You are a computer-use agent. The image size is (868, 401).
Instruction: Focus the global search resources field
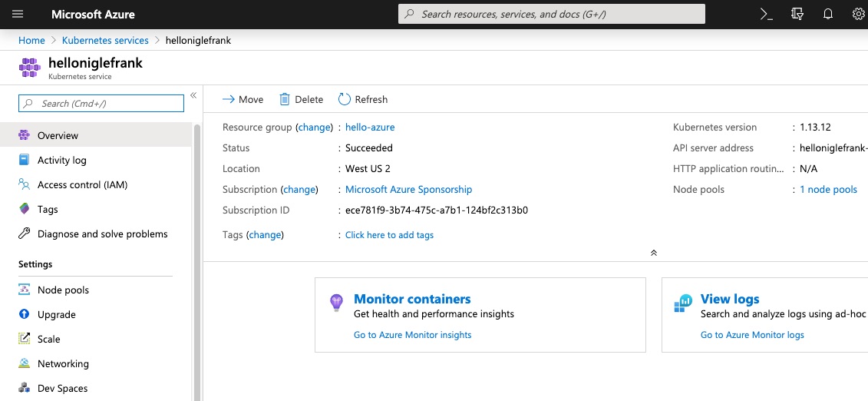click(x=551, y=15)
